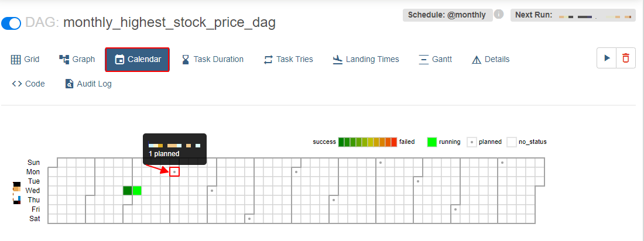The width and height of the screenshot is (644, 241).
Task: Open the Landing Times tab
Action: [x=366, y=60]
